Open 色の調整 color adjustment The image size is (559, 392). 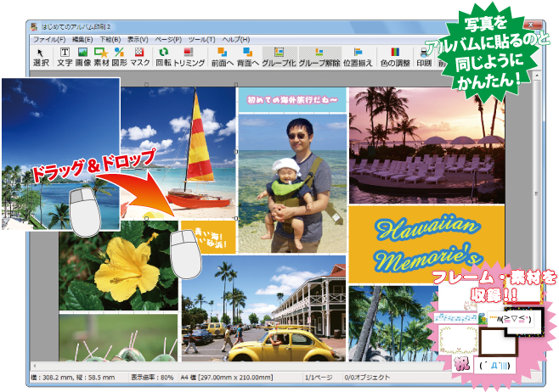(395, 58)
